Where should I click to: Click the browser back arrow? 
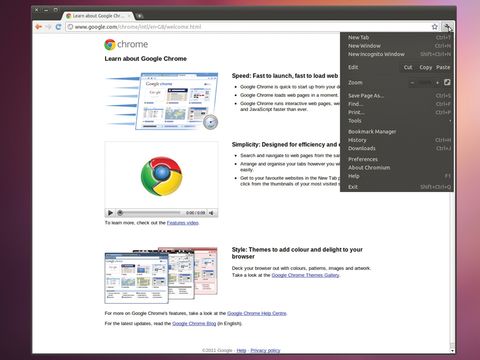tap(38, 27)
